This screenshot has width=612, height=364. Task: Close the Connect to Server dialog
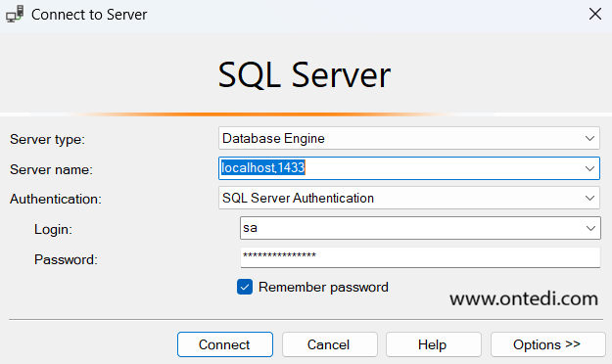coord(594,14)
